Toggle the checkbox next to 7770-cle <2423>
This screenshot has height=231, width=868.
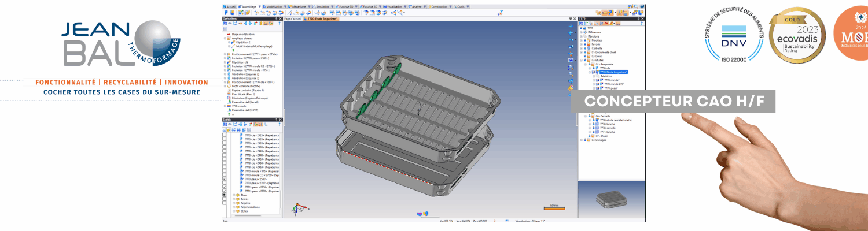click(x=225, y=135)
